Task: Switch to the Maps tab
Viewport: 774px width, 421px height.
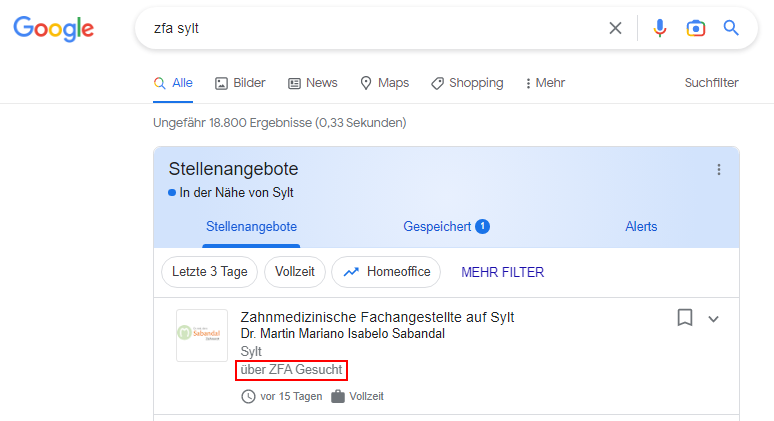Action: (x=385, y=83)
